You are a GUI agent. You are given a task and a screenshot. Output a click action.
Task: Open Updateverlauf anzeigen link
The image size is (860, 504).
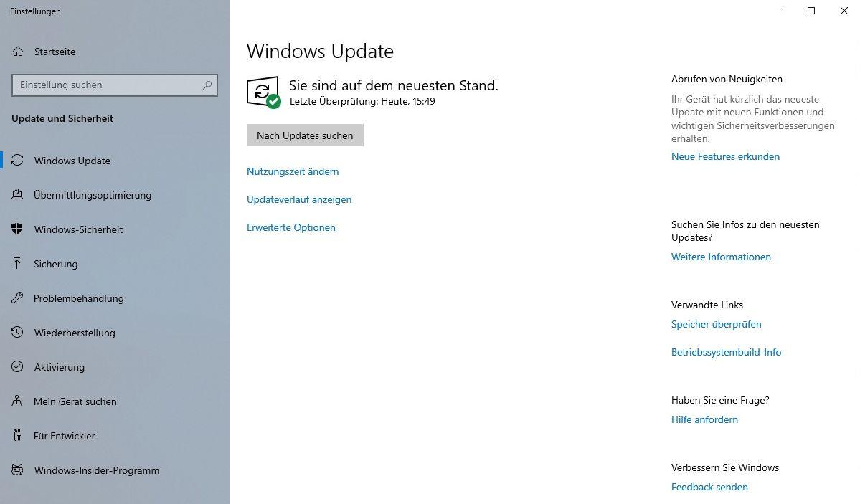pos(299,199)
